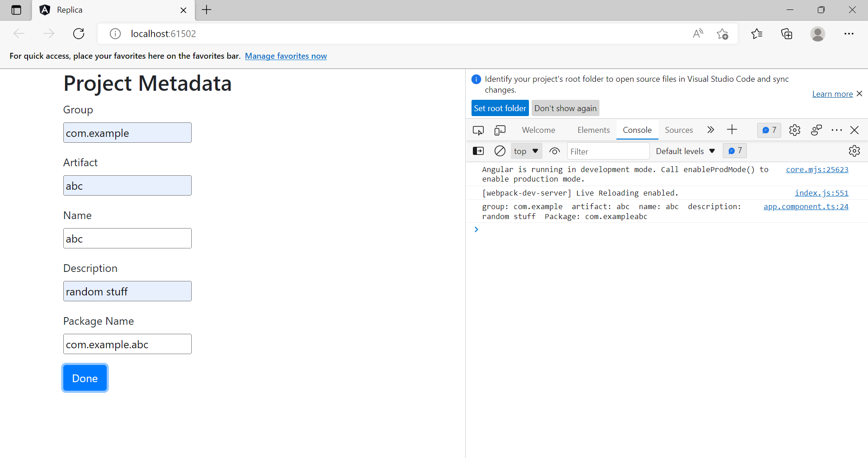The image size is (868, 458).
Task: Open browser Settings and more menu
Action: (849, 33)
